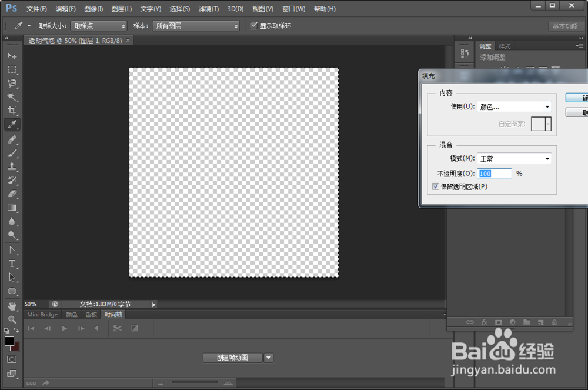The width and height of the screenshot is (588, 390).
Task: Close the document tab
Action: [x=128, y=40]
